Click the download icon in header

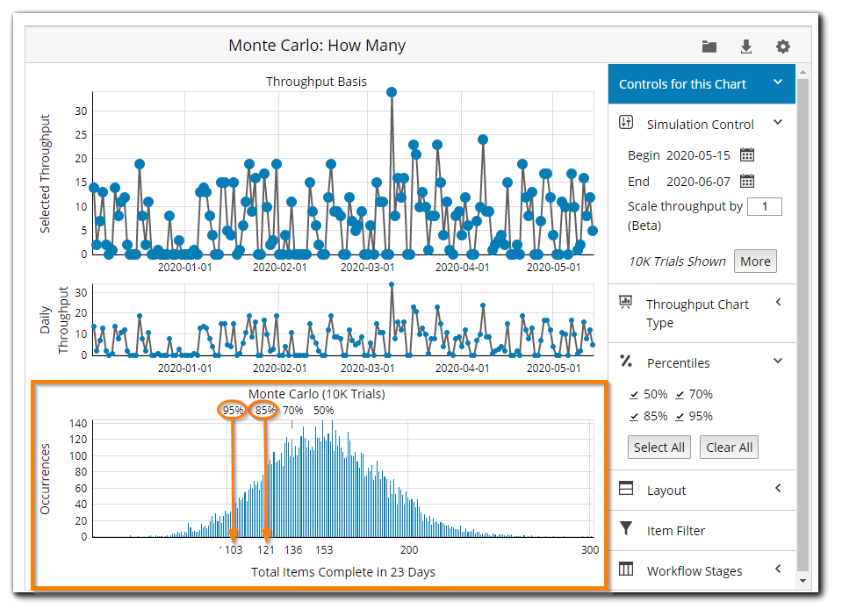coord(746,47)
